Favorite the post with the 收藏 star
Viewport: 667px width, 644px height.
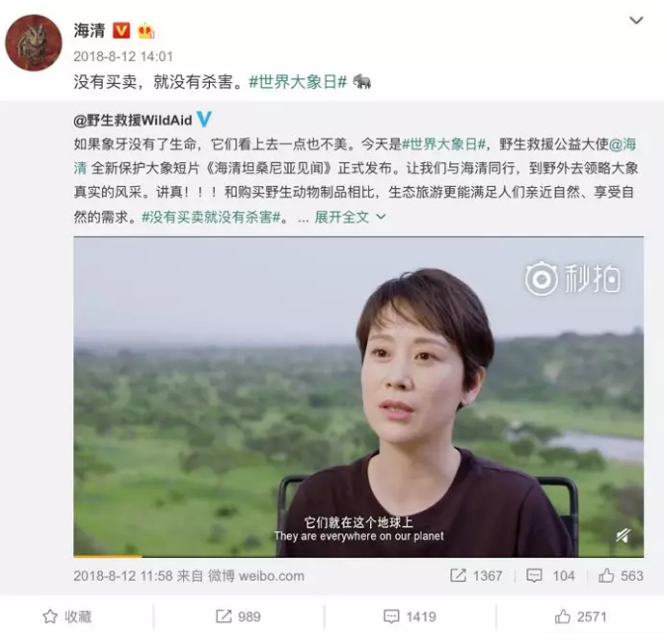(67, 616)
